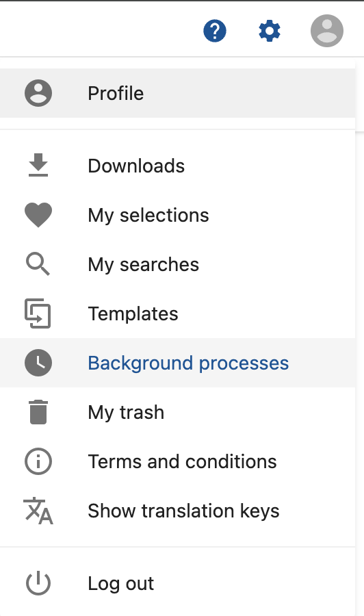Select Downloads from the menu
Image resolution: width=364 pixels, height=616 pixels.
tap(177, 166)
